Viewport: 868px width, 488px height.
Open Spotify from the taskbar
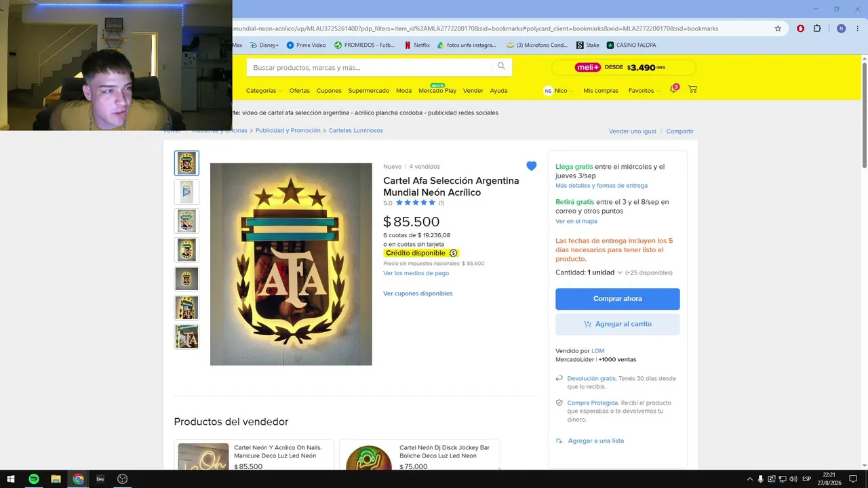coord(33,479)
